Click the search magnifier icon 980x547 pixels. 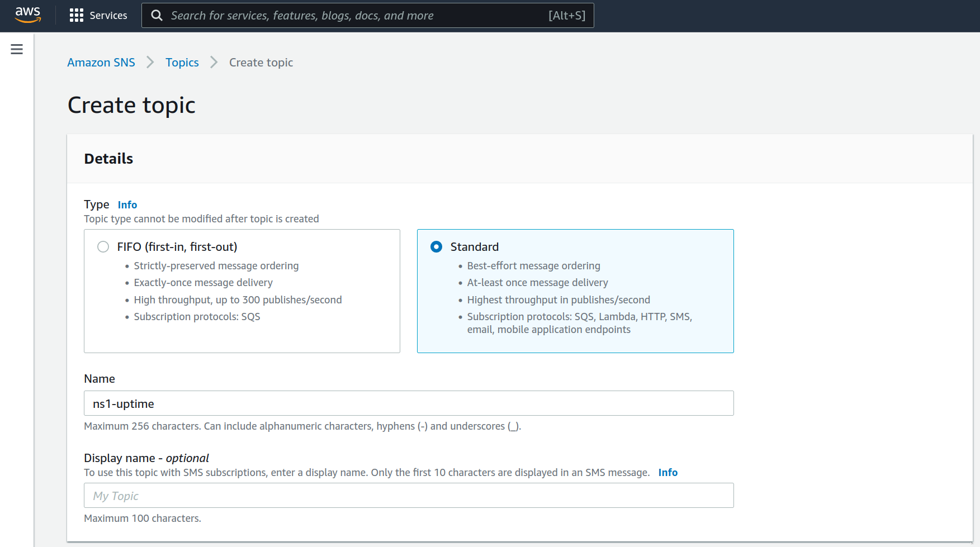point(157,16)
